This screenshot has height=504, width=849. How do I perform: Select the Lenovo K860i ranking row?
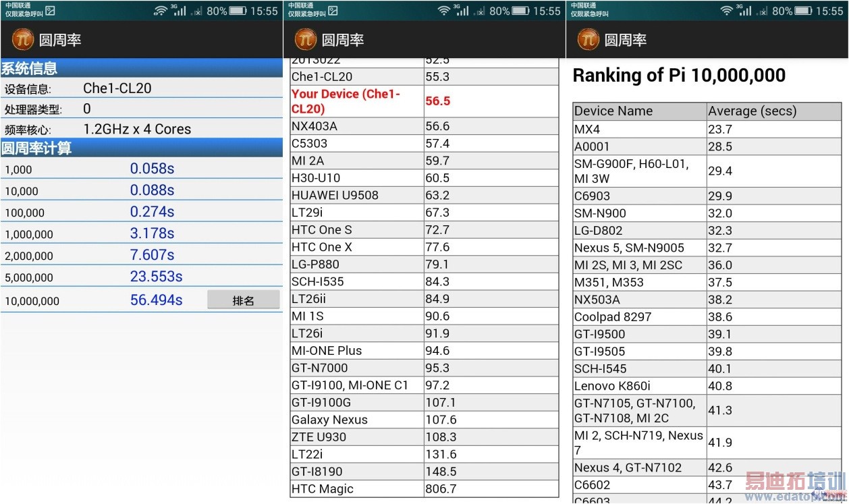(707, 386)
